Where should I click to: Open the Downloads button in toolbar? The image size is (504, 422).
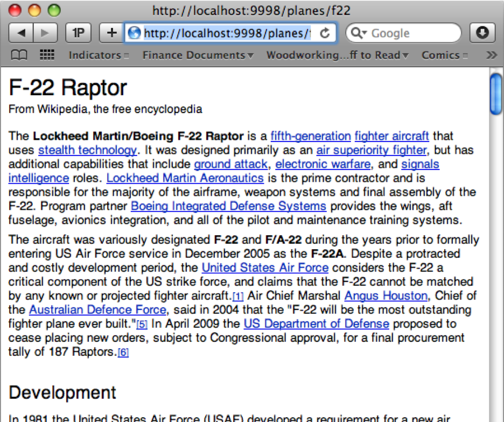click(x=482, y=33)
